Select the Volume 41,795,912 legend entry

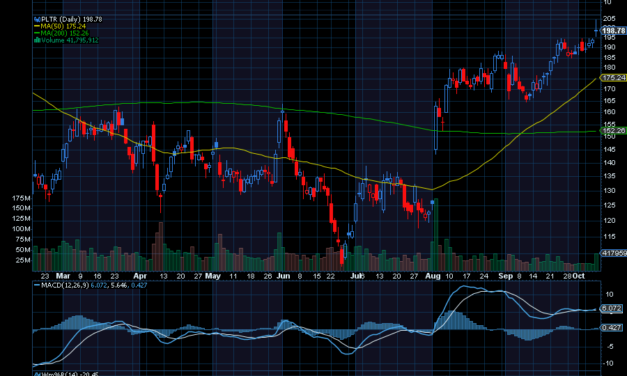pos(70,40)
